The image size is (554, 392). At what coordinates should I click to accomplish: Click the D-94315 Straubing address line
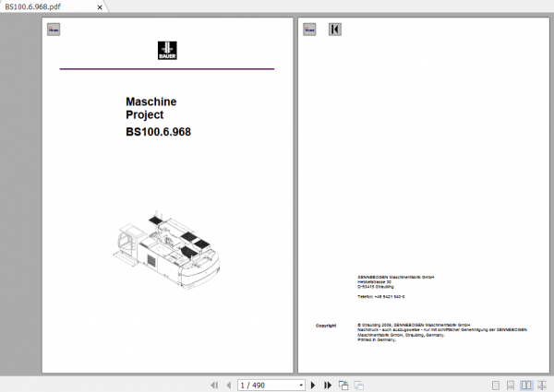click(375, 287)
